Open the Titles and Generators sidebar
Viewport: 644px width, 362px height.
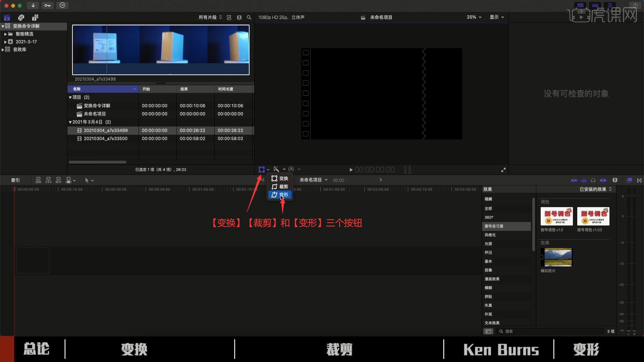click(35, 17)
